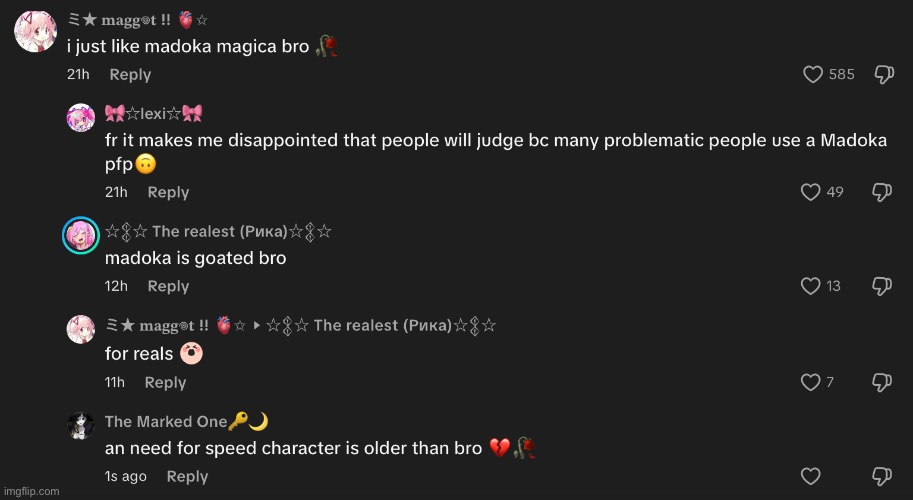The image size is (913, 500).
Task: Open the top commenter's Madoka avatar
Action: pyautogui.click(x=36, y=31)
